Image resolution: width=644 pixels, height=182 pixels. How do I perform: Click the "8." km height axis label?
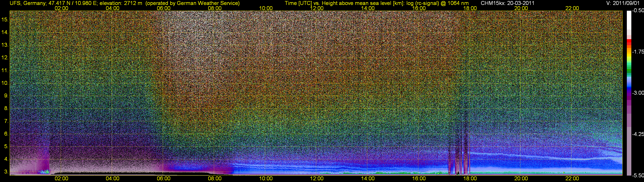[x=6, y=109]
